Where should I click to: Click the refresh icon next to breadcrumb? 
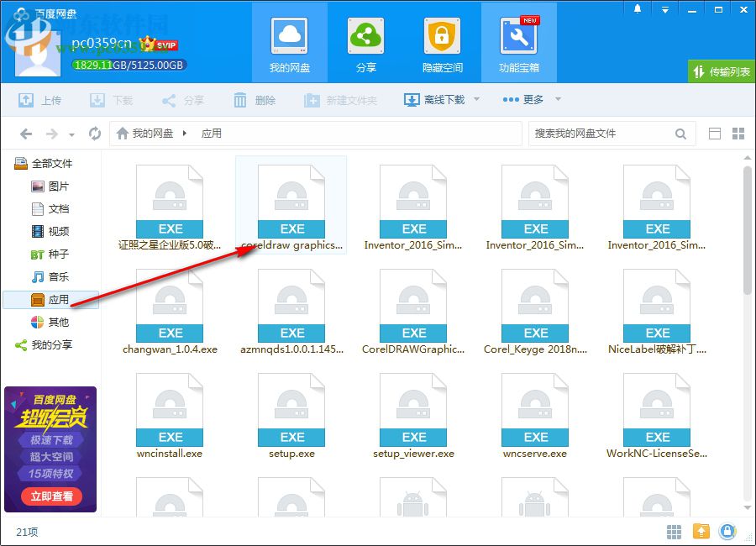[94, 133]
